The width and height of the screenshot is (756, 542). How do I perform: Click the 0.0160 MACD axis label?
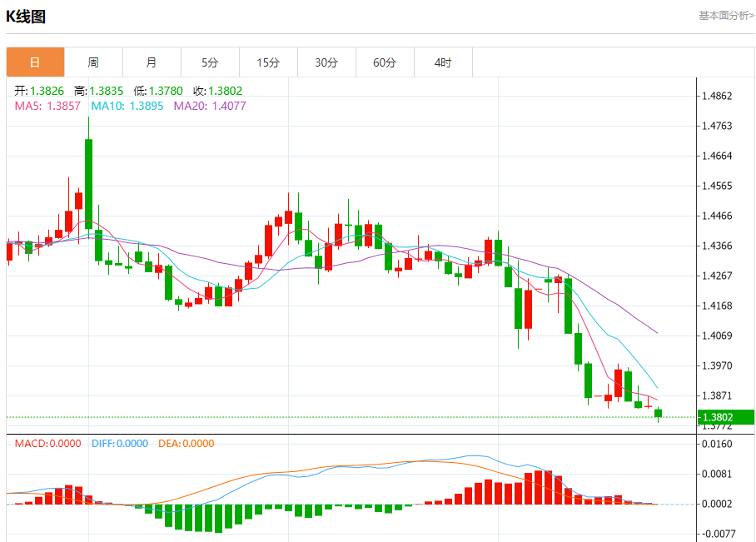click(x=717, y=444)
